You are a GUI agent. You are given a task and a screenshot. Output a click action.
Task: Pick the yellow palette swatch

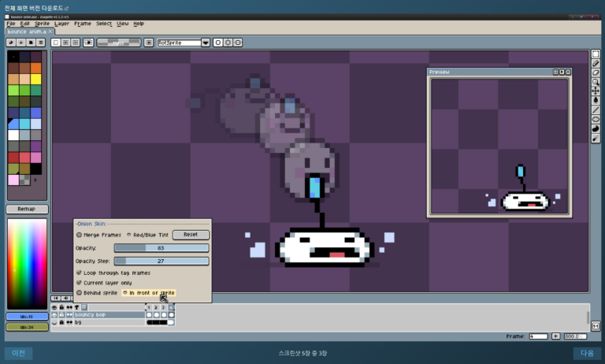pos(36,79)
